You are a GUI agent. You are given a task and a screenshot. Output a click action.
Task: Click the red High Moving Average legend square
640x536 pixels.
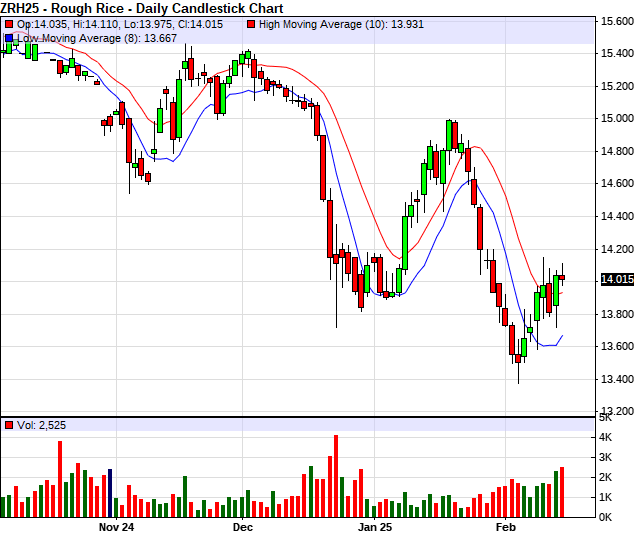(251, 23)
